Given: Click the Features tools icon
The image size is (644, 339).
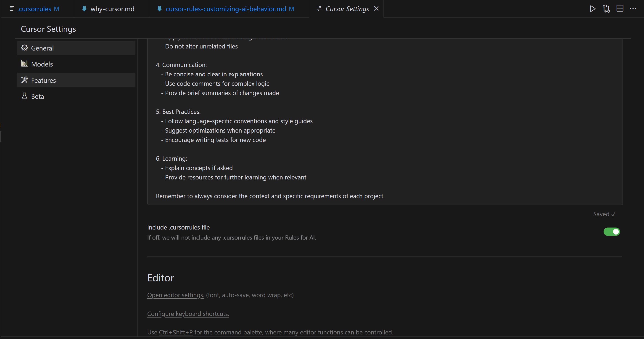Looking at the screenshot, I should [24, 80].
